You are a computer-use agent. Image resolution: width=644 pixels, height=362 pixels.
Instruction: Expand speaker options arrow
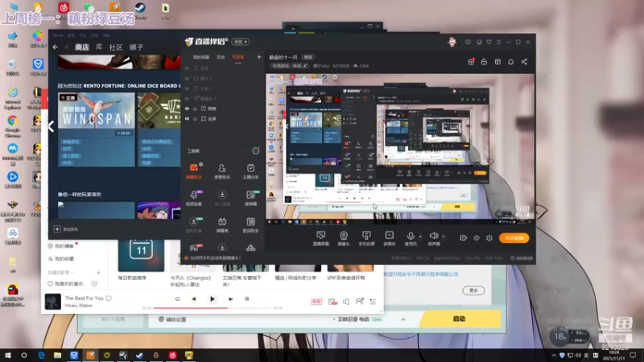444,237
